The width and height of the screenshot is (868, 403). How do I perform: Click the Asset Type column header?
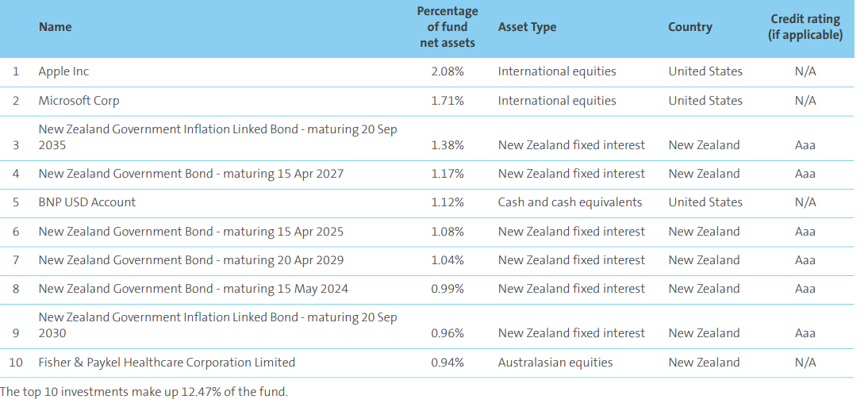527,27
